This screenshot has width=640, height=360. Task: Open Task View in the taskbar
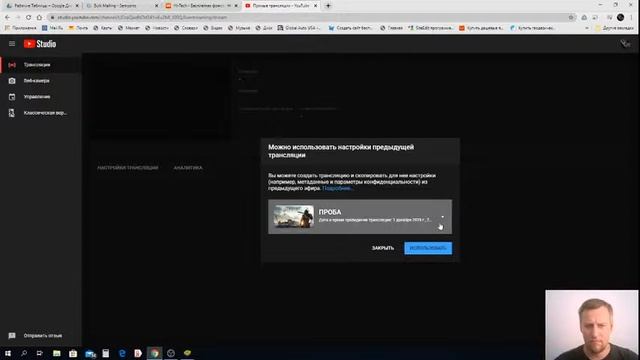point(40,353)
